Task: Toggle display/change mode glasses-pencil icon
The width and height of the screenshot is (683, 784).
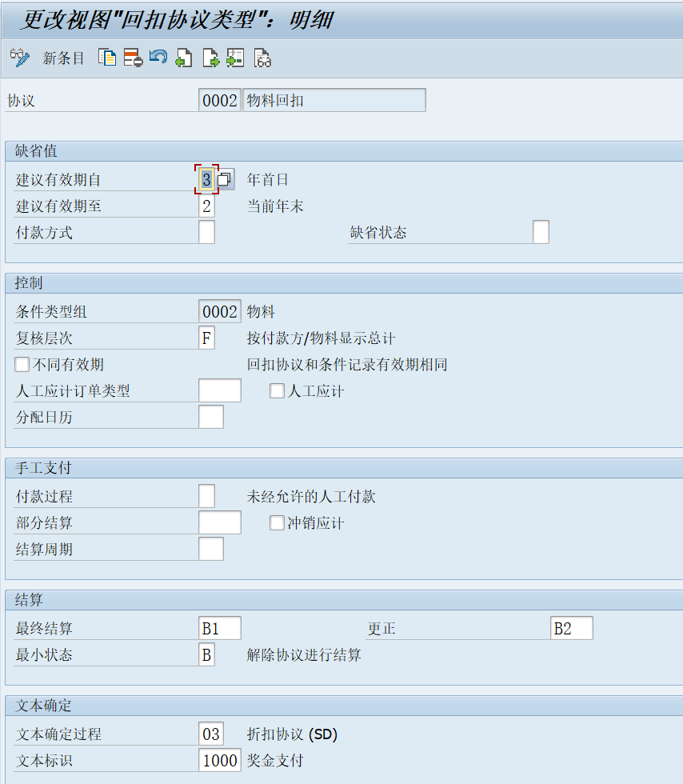Action: (x=20, y=58)
